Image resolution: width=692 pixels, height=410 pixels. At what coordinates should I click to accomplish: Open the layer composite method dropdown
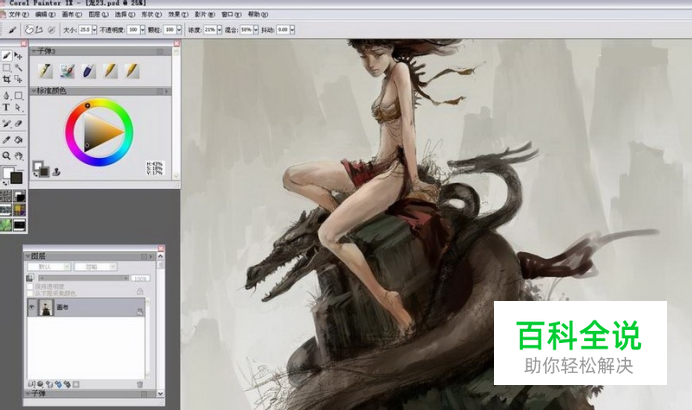tap(49, 267)
